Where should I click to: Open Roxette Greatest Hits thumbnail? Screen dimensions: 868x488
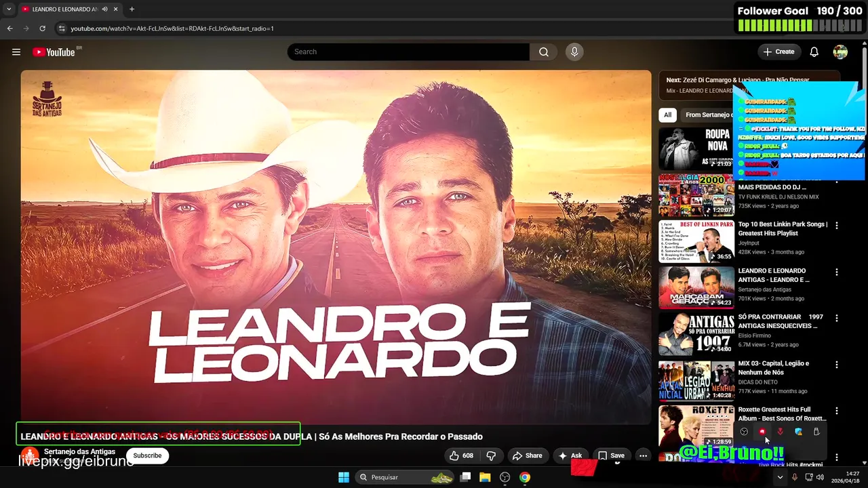coord(696,426)
